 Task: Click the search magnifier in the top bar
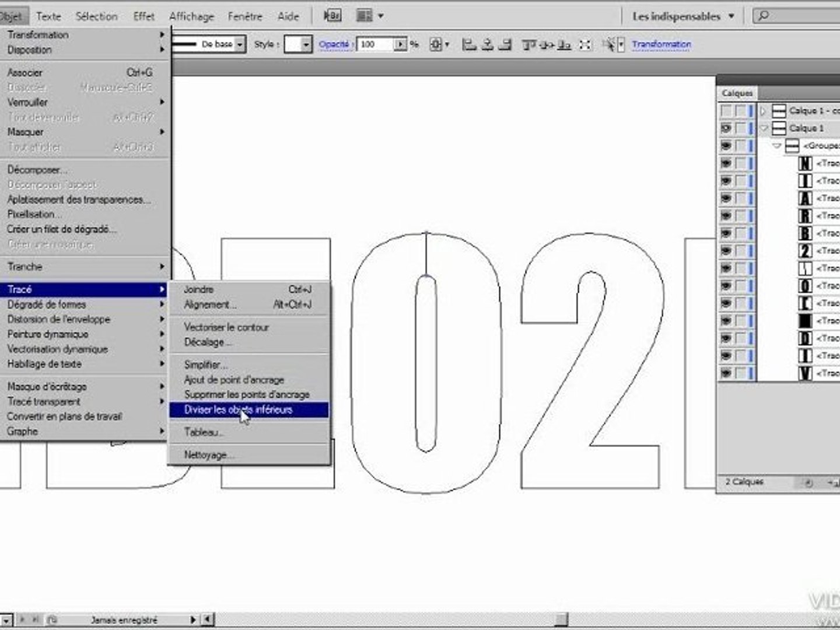point(764,16)
